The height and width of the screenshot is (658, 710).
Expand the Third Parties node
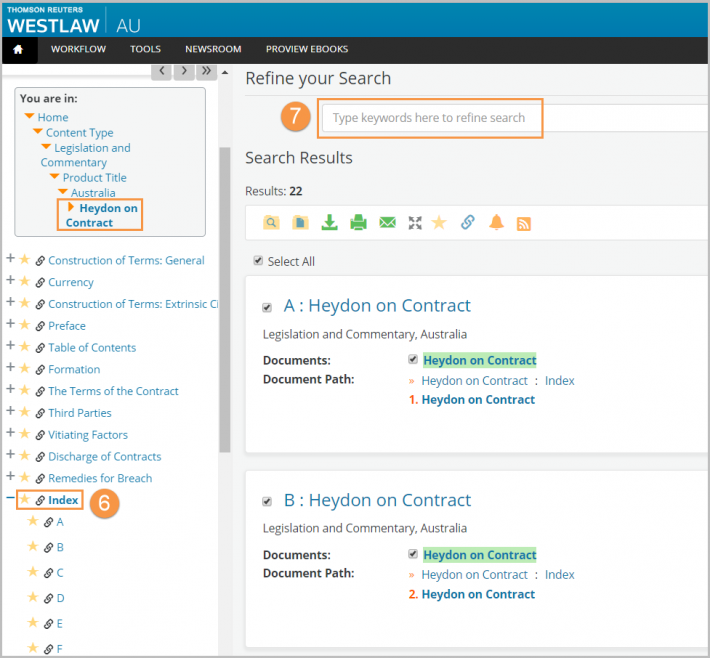click(x=10, y=411)
